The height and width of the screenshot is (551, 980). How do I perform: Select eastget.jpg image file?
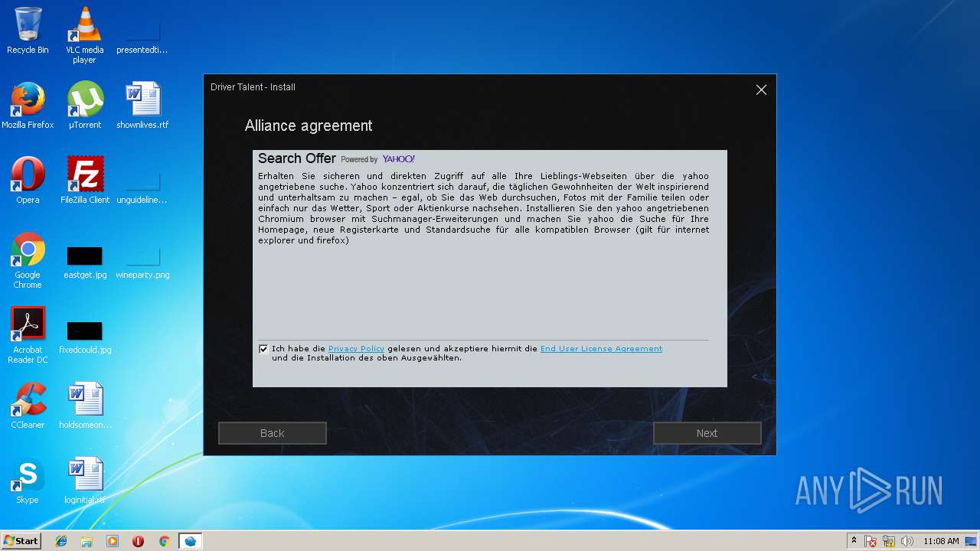pos(85,261)
